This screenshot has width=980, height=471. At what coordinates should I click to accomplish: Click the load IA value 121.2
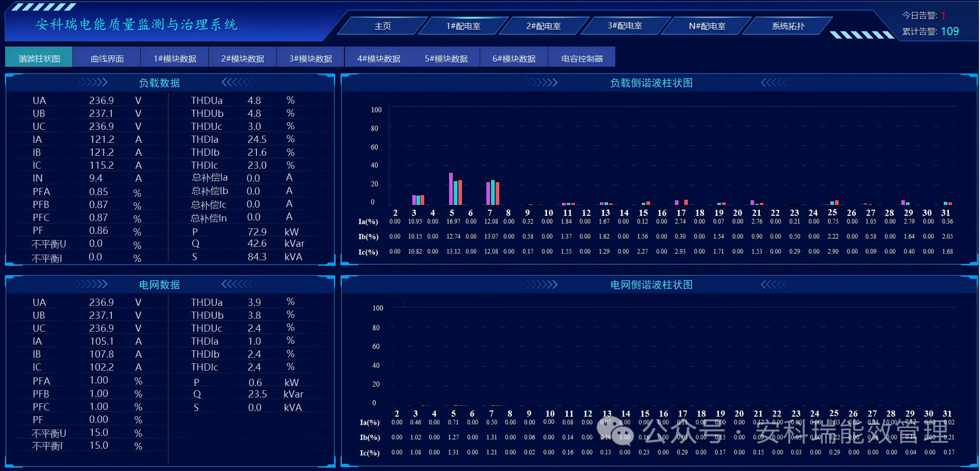pos(102,139)
